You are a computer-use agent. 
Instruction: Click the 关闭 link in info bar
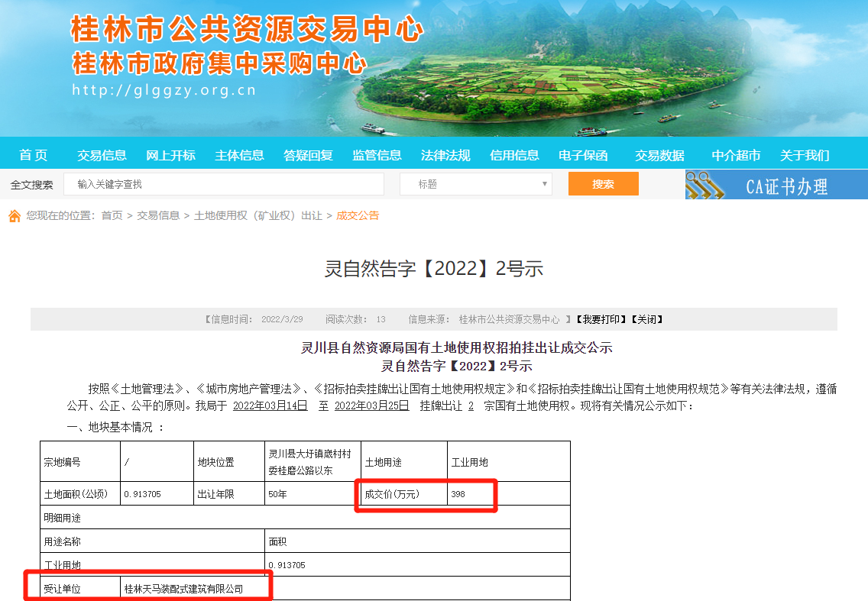[x=646, y=319]
